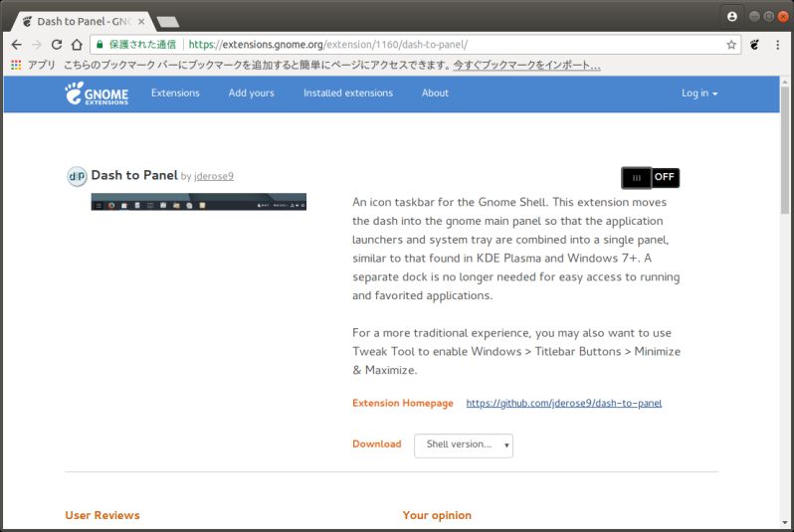794x532 pixels.
Task: Go to Installed extensions page
Action: [348, 93]
